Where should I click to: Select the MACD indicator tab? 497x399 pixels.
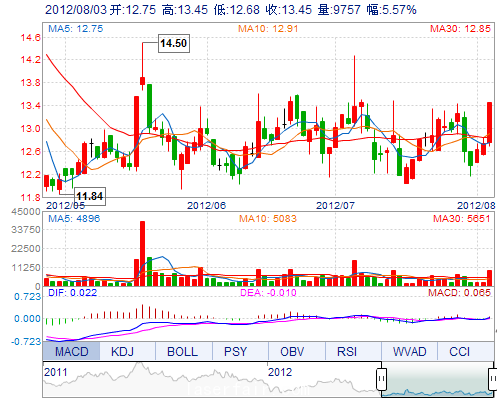[x=71, y=351]
